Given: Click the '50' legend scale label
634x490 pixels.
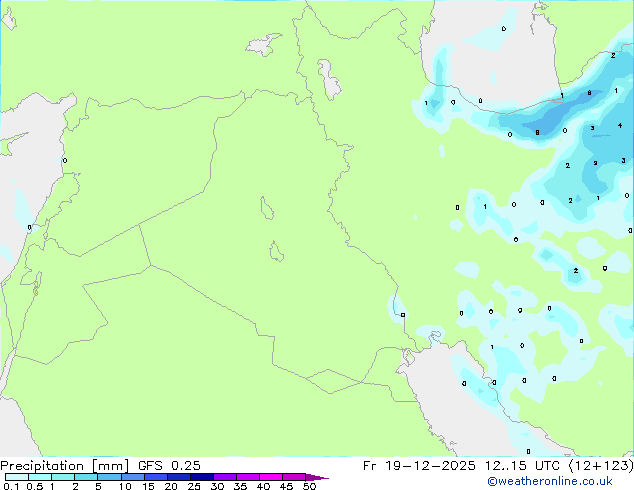Looking at the screenshot, I should click(x=310, y=486).
